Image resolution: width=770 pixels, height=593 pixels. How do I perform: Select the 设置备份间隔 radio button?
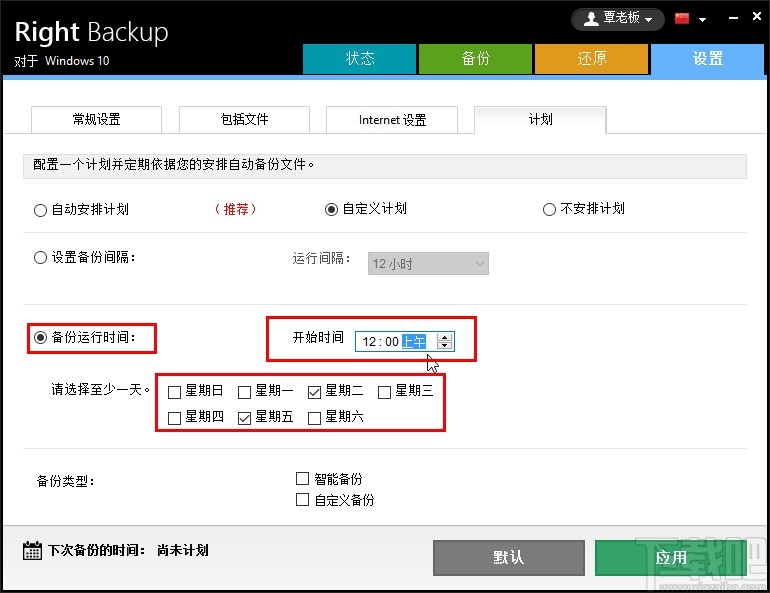click(40, 257)
